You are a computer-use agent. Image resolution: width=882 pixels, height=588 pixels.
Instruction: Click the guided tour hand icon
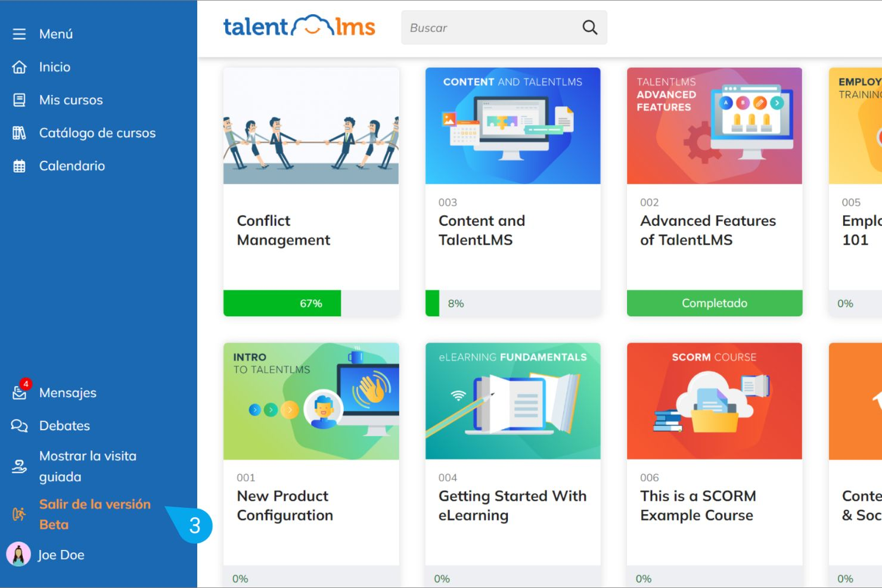tap(19, 466)
